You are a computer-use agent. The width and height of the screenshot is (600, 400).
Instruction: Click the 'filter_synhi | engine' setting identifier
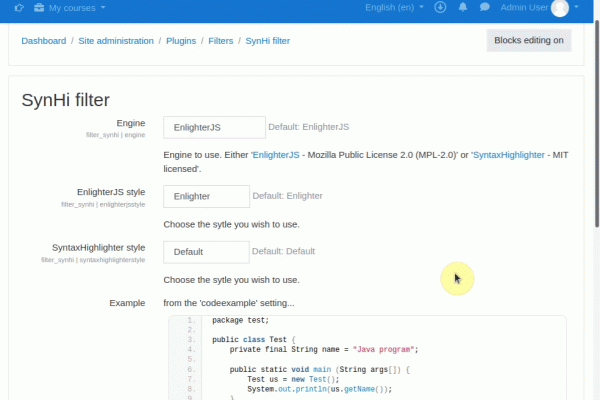(116, 135)
